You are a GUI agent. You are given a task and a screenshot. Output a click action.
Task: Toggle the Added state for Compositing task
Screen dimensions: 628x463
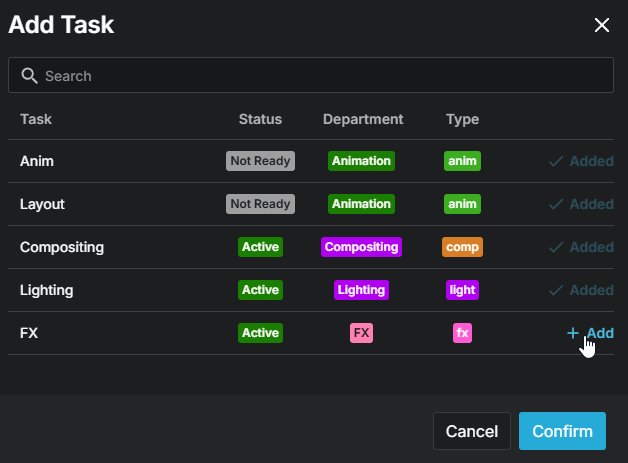pos(581,247)
